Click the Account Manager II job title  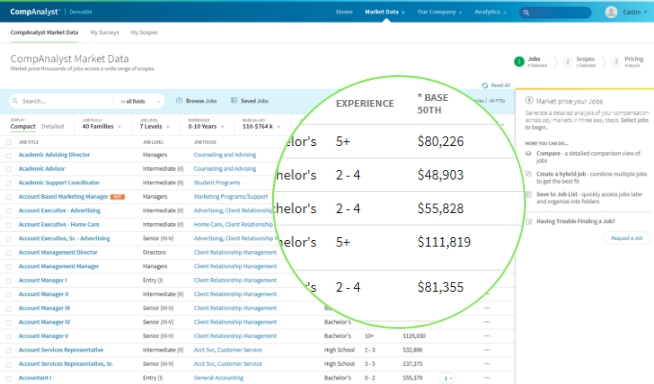point(43,294)
